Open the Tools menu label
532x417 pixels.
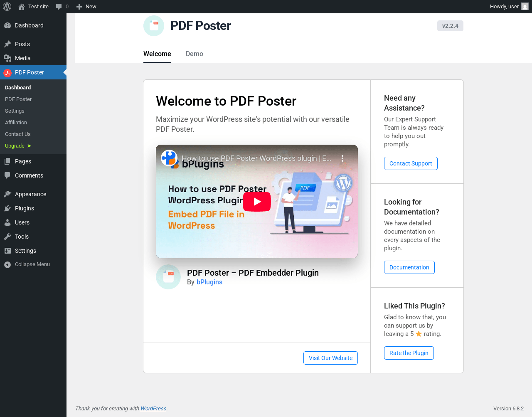click(22, 237)
